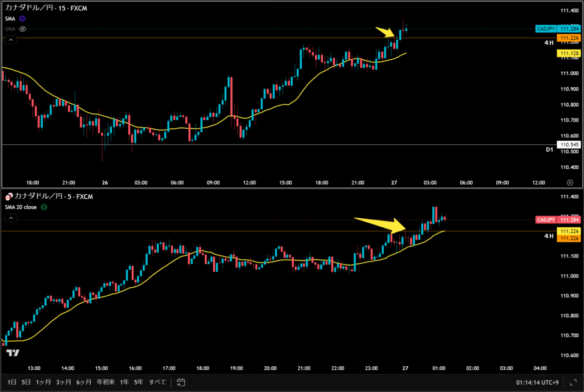The height and width of the screenshot is (392, 584).
Task: Click the すべて range button
Action: 157,382
